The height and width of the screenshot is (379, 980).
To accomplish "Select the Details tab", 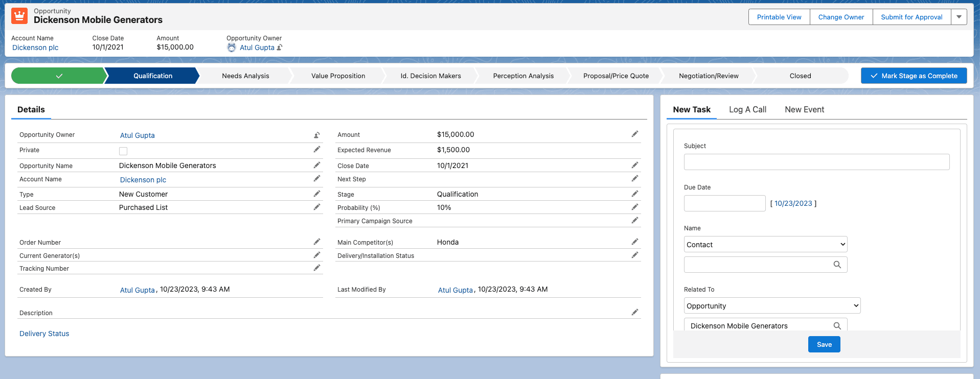I will (x=31, y=109).
